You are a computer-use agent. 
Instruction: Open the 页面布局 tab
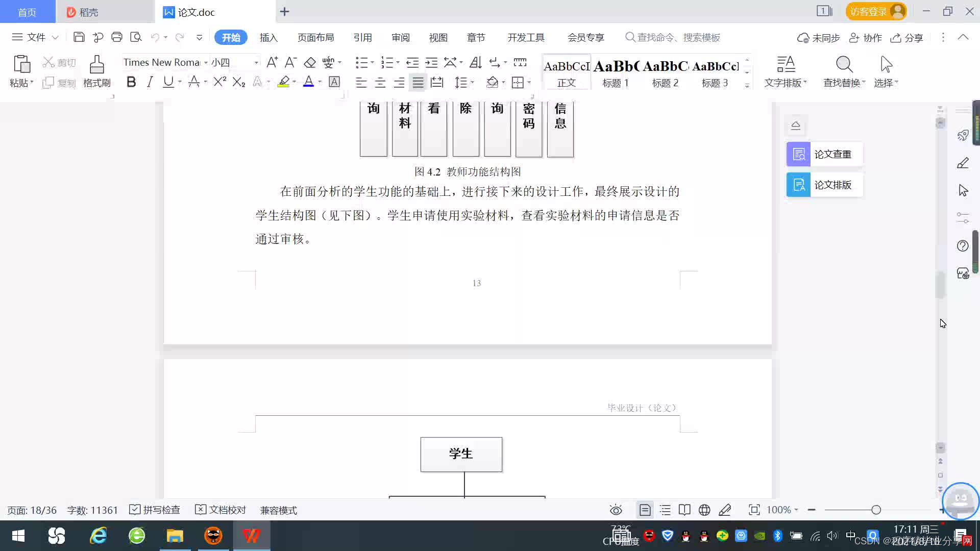coord(315,37)
